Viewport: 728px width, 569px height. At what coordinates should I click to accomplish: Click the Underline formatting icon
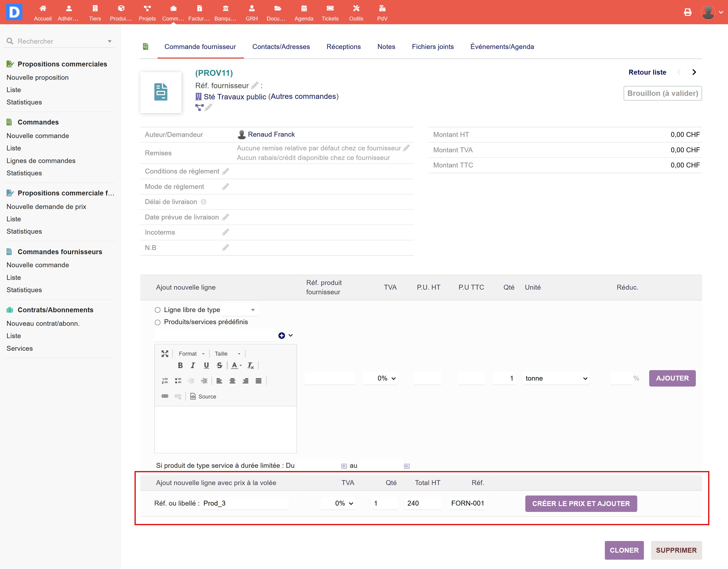tap(206, 365)
